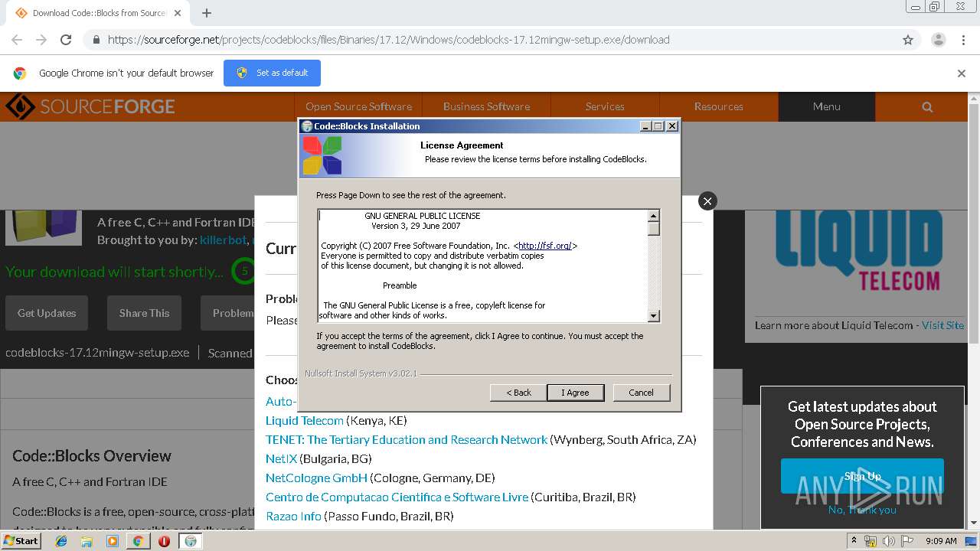
Task: Open the Resources menu
Action: point(719,106)
